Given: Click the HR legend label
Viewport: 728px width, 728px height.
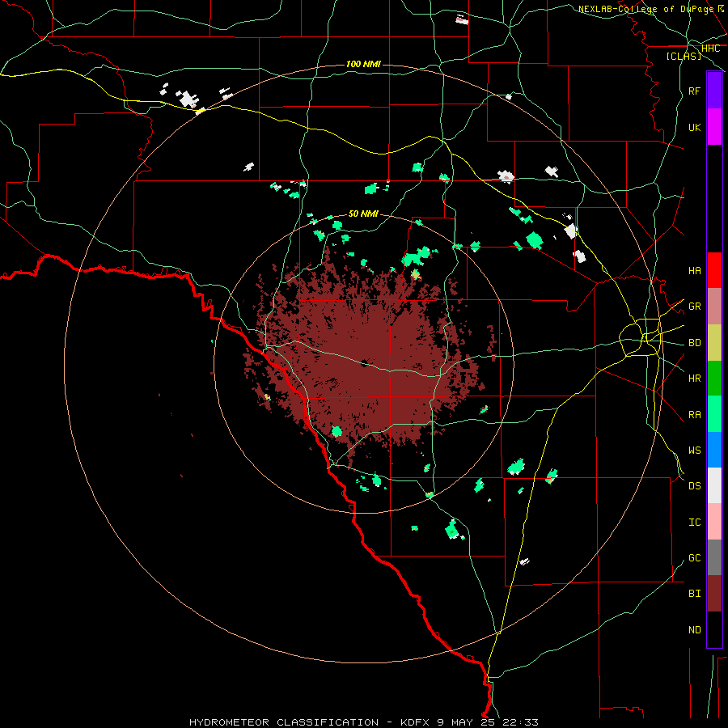Looking at the screenshot, I should pyautogui.click(x=694, y=379).
